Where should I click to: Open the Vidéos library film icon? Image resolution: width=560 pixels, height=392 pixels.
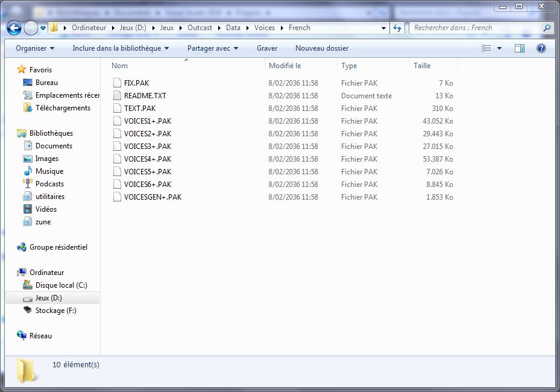pos(28,209)
